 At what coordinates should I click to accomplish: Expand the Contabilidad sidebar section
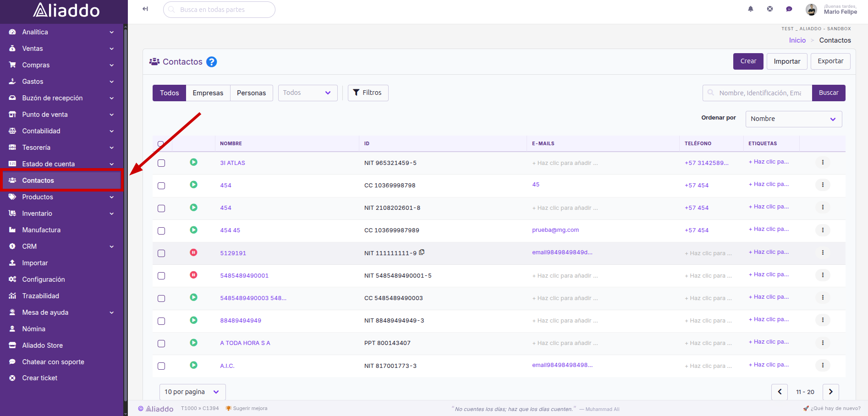[x=61, y=131]
